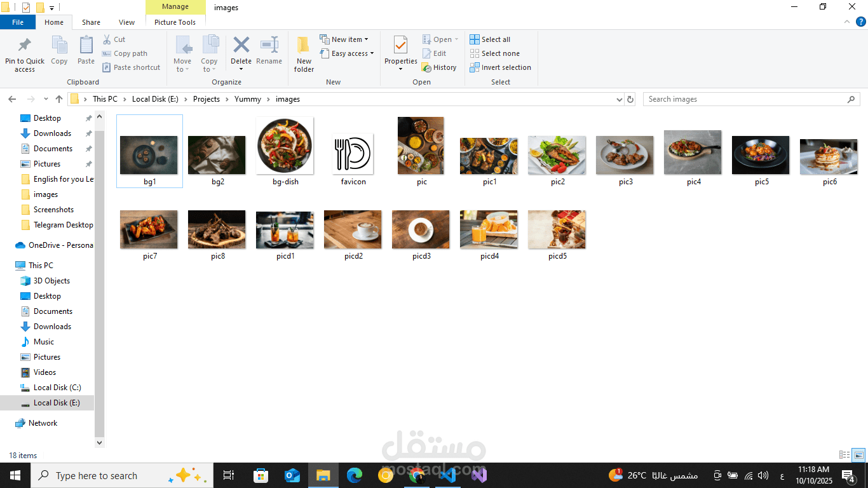This screenshot has height=488, width=868.
Task: Click Yummy in the address path
Action: (x=248, y=99)
